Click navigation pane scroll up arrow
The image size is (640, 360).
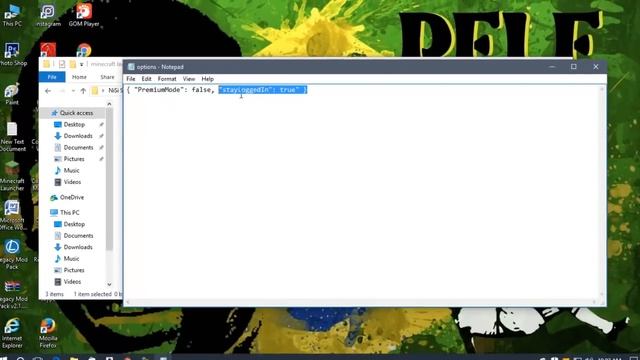click(109, 104)
